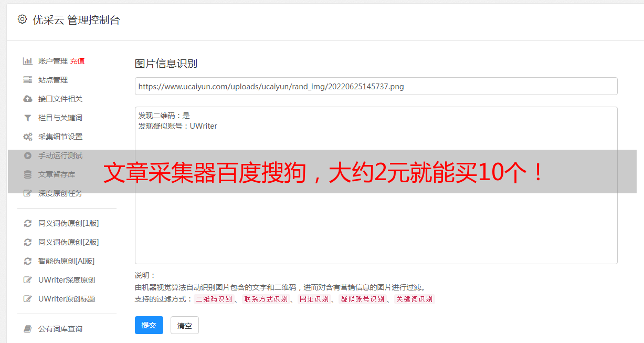Click the refresh icon next to 同义词伪原创[1版]
644x343 pixels.
[x=28, y=223]
